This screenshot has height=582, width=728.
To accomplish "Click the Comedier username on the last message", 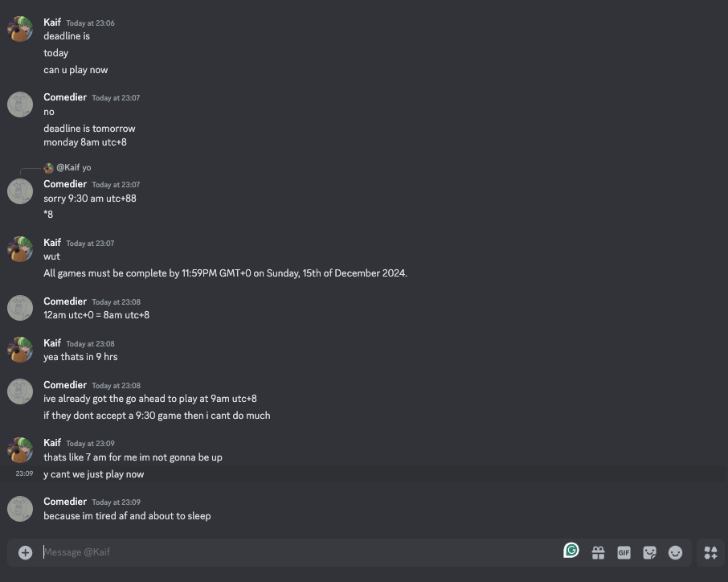I will coord(65,502).
